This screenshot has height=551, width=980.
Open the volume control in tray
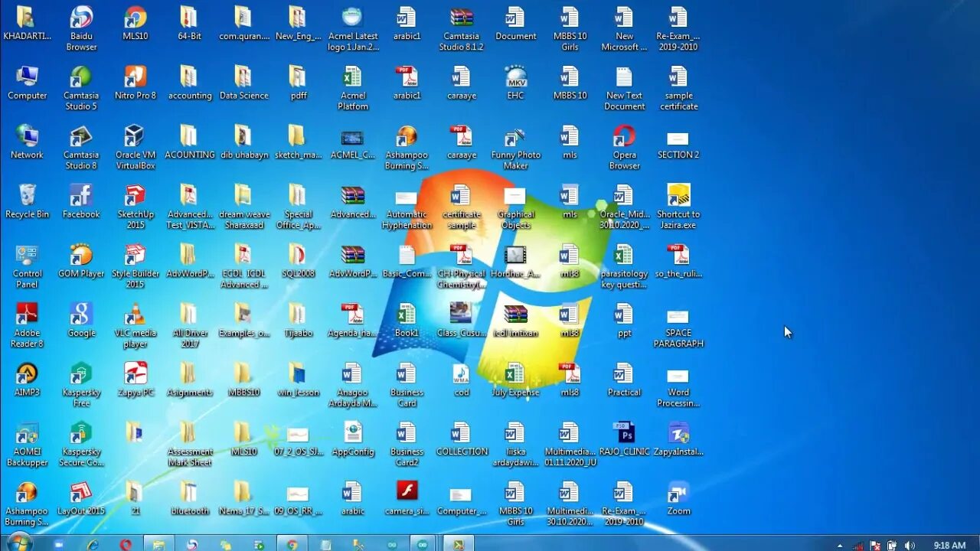click(x=910, y=546)
